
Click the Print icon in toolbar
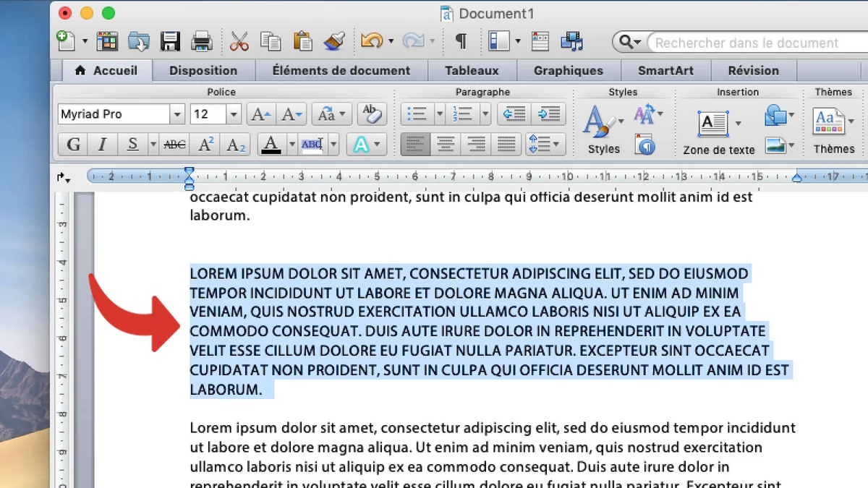click(x=201, y=41)
